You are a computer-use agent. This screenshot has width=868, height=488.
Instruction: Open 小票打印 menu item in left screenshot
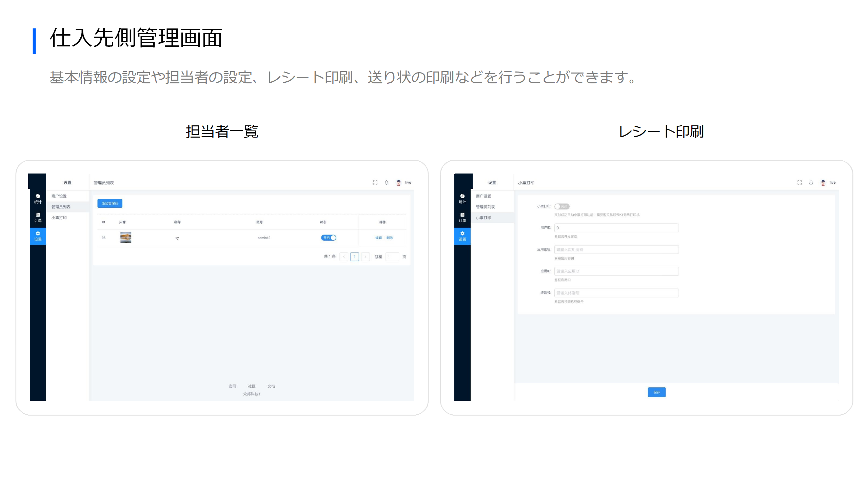(59, 218)
